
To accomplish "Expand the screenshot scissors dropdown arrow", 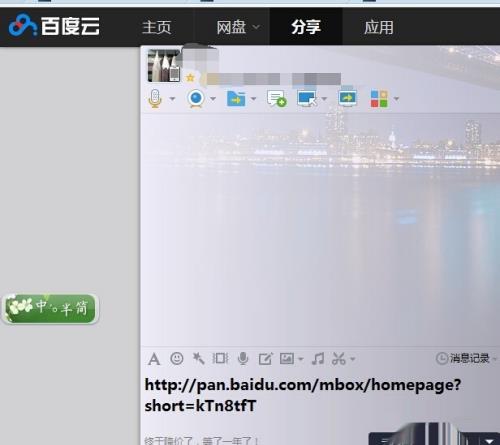I will pyautogui.click(x=353, y=359).
